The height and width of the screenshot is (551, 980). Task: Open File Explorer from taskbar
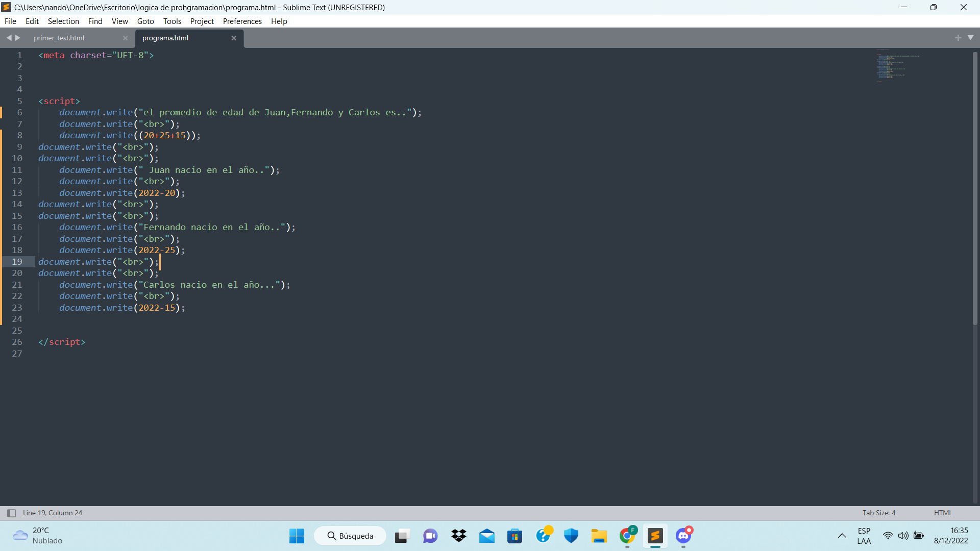coord(599,536)
